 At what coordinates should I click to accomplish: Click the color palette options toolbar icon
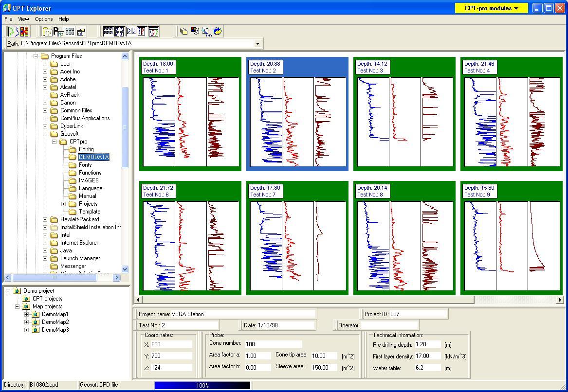point(195,32)
